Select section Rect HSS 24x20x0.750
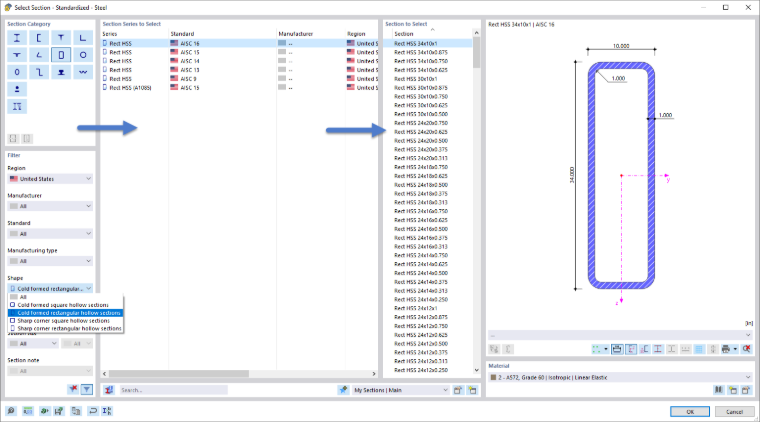 point(421,123)
